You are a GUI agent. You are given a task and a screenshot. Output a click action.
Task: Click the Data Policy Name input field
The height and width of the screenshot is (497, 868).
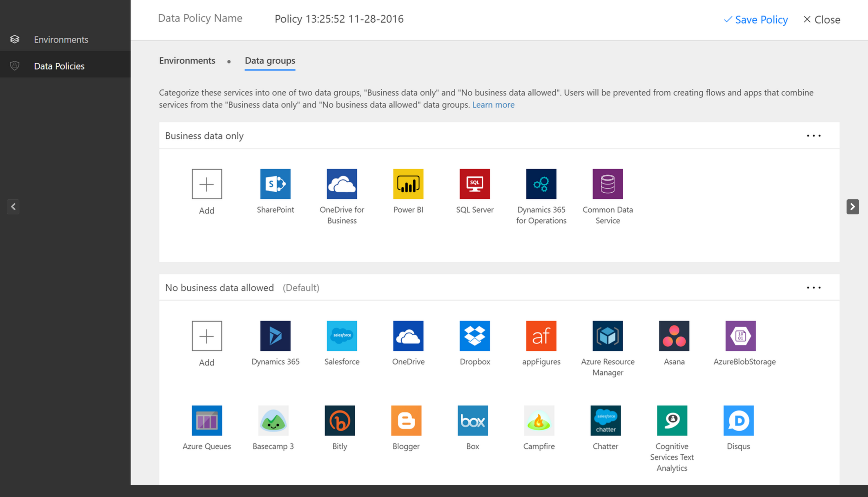tap(339, 19)
